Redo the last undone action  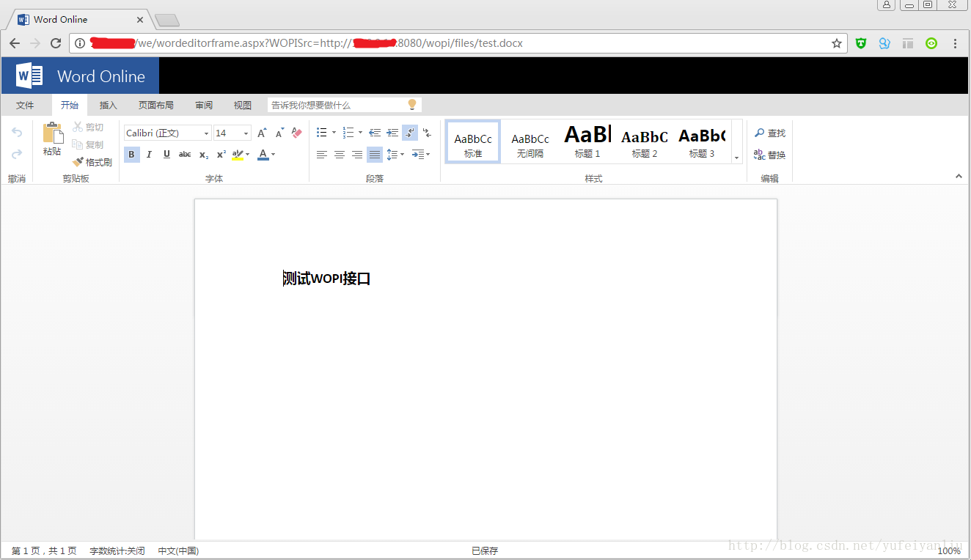click(x=17, y=154)
